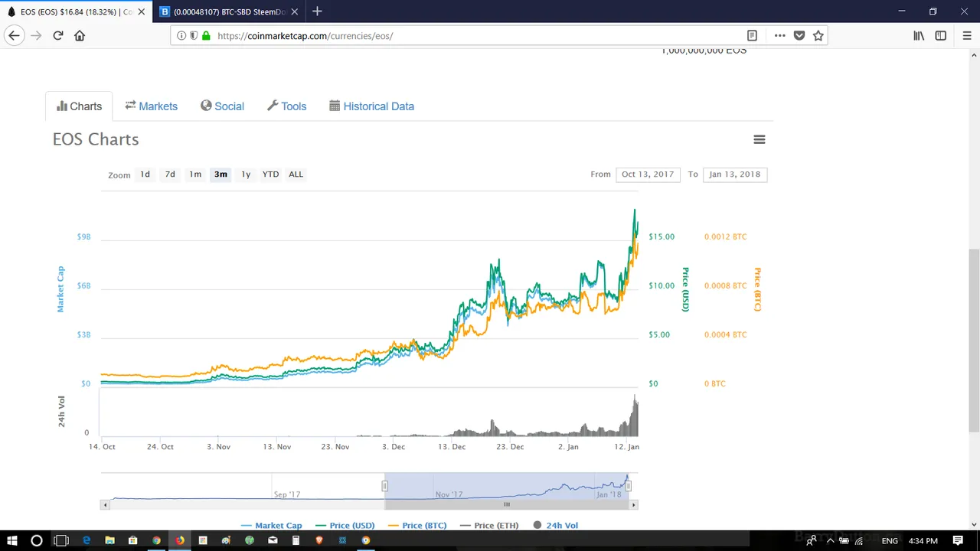This screenshot has width=980, height=551.
Task: Launch Microsoft Edge from taskbar
Action: pos(87,540)
